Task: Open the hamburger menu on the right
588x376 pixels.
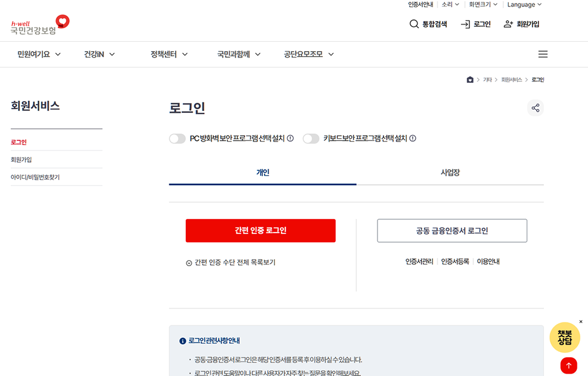Action: click(543, 53)
